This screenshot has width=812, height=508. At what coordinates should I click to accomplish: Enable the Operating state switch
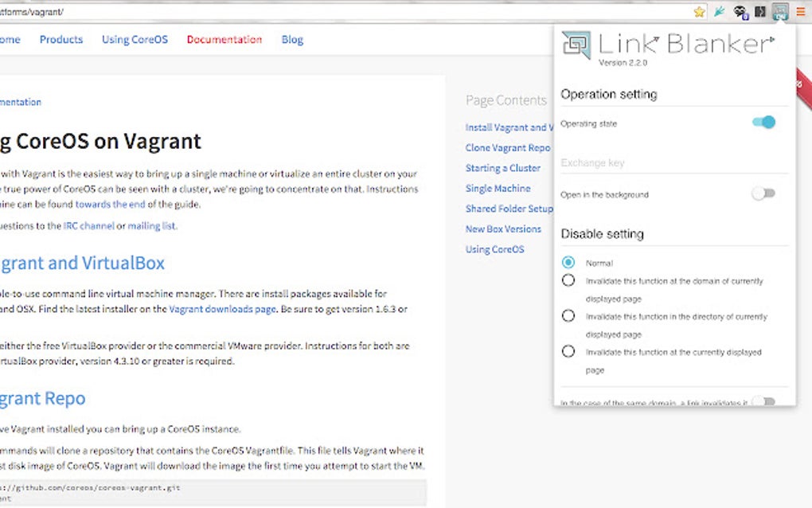click(763, 122)
